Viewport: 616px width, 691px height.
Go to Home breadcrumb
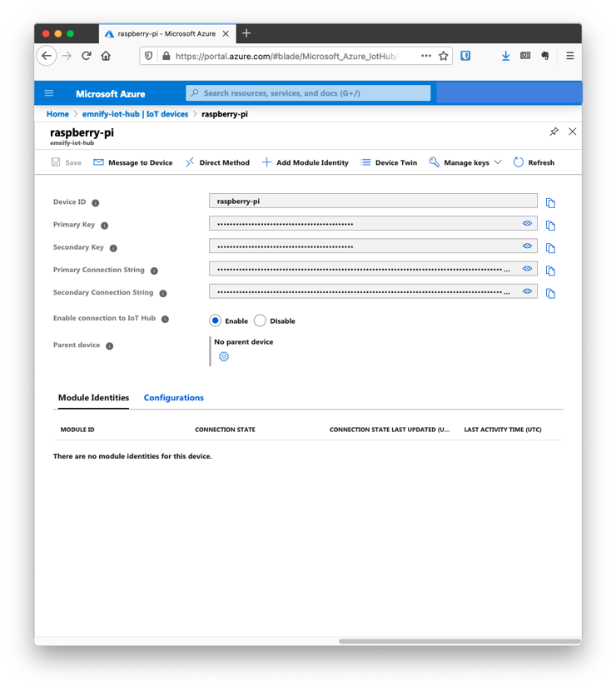coord(57,114)
